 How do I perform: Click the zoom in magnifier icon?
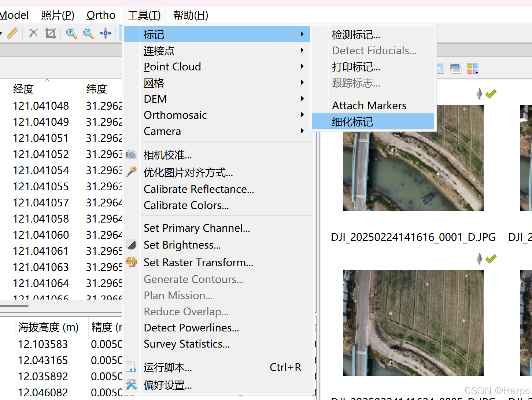pos(71,33)
